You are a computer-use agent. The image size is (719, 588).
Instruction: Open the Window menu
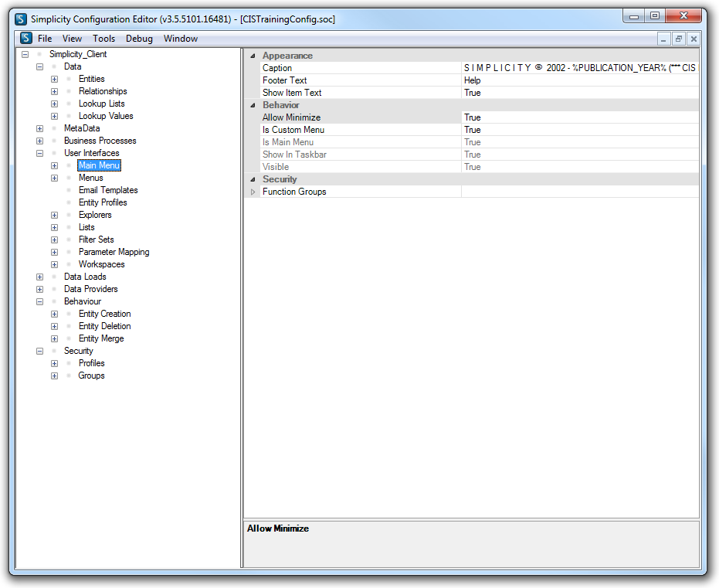pyautogui.click(x=180, y=39)
